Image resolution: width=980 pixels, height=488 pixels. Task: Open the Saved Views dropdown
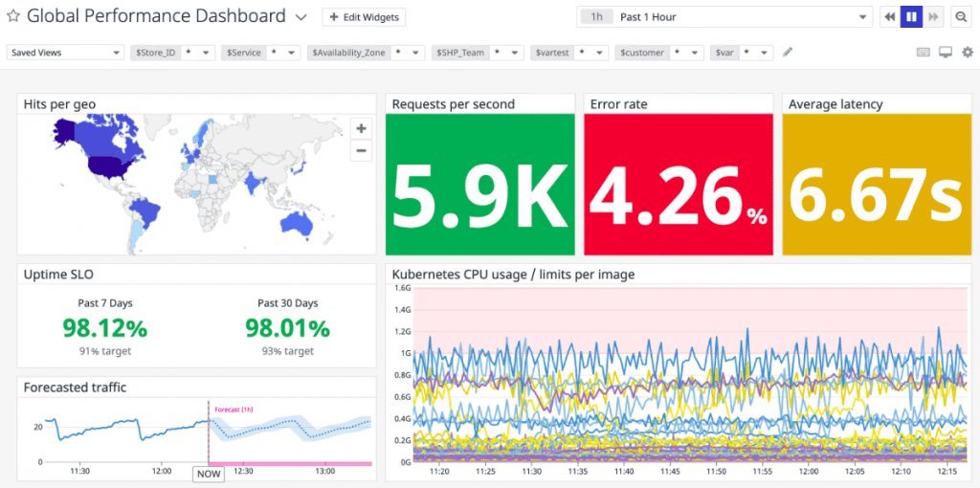click(66, 53)
